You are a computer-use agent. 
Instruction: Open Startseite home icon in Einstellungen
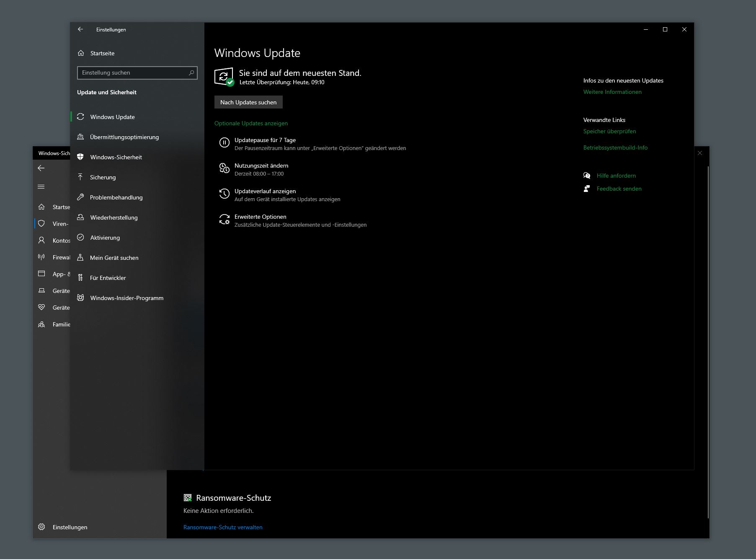81,53
